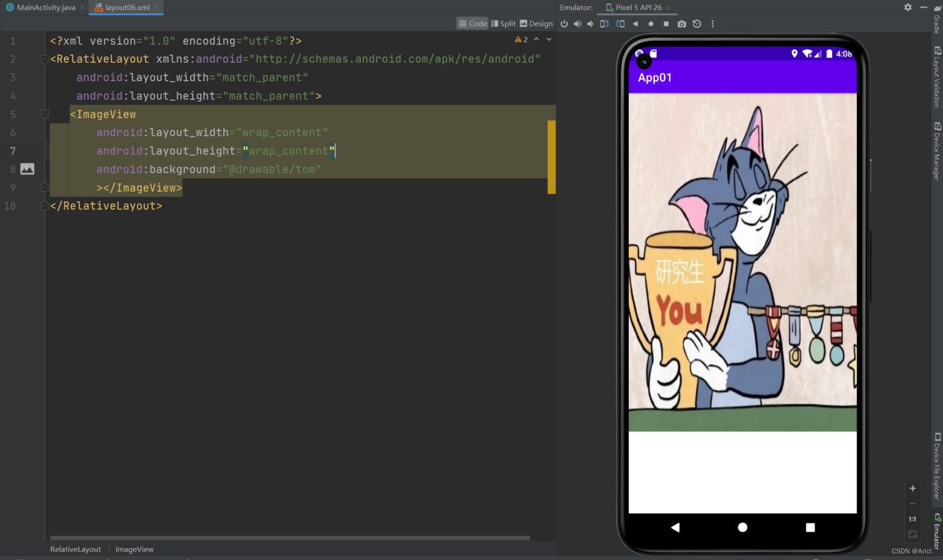Zoom in emulator with plus button
Image resolution: width=943 pixels, height=560 pixels.
pyautogui.click(x=913, y=488)
